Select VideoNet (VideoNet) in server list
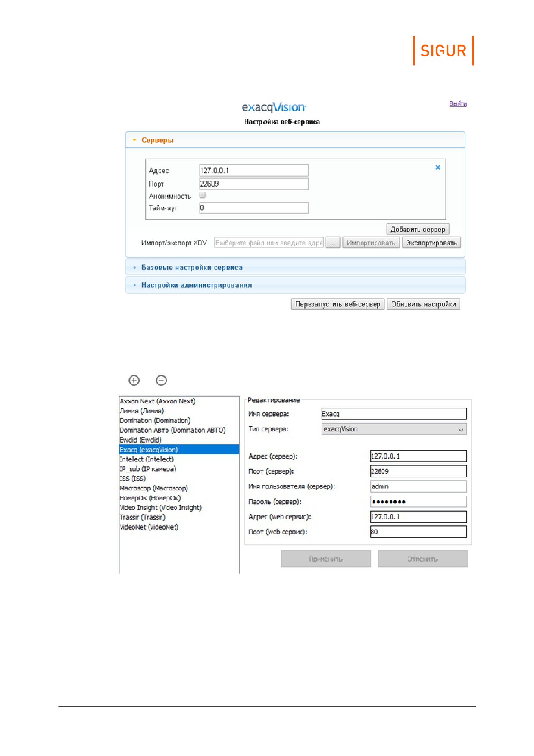This screenshot has width=534, height=756. pos(179,527)
